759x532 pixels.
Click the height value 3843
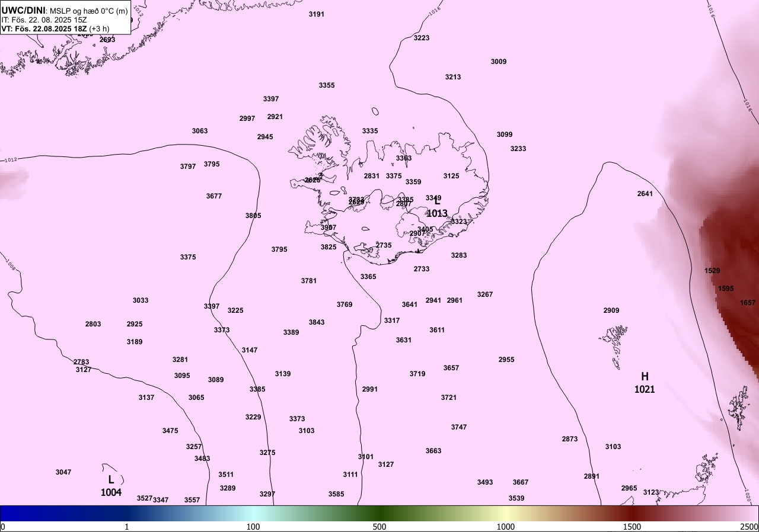(x=317, y=322)
